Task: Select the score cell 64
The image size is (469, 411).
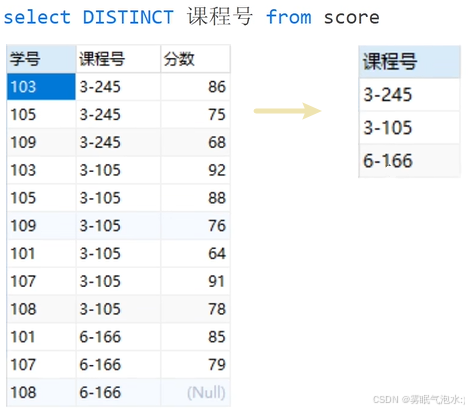Action: [196, 253]
